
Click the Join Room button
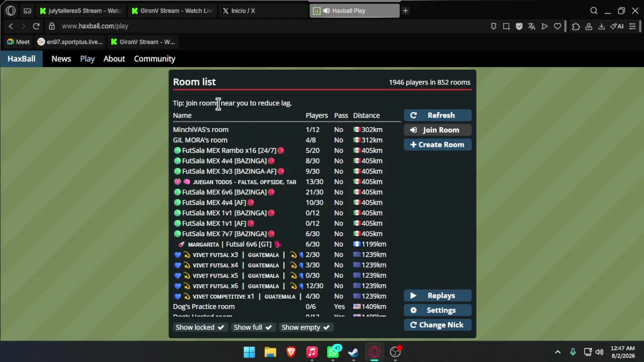point(438,130)
